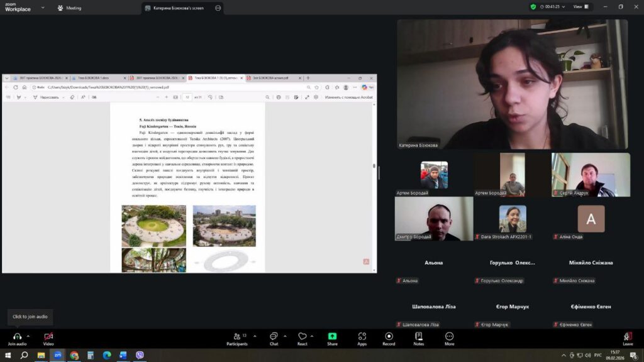This screenshot has height=362, width=644.
Task: Click the green Share screen icon
Action: [x=332, y=336]
